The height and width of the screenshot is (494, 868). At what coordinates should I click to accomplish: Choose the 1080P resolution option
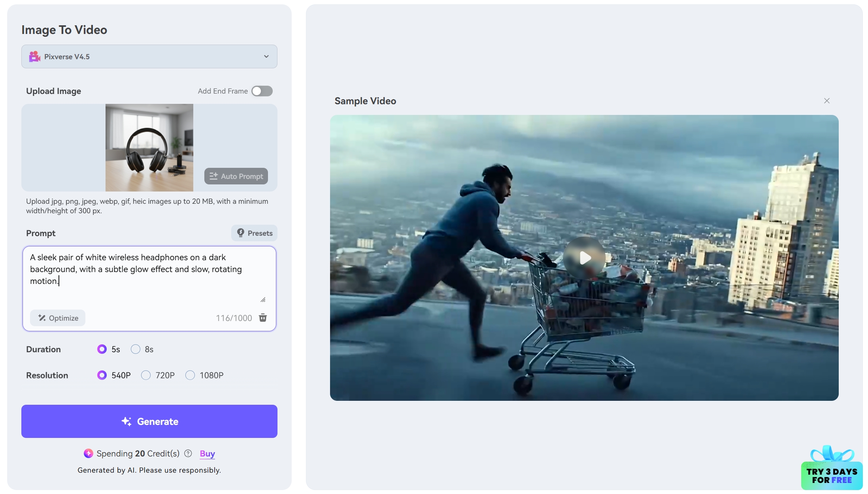click(190, 375)
